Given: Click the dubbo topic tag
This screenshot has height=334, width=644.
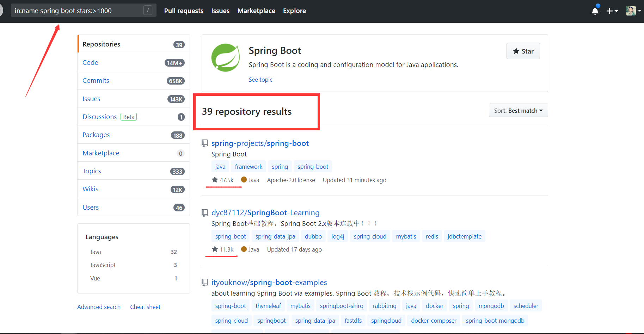Looking at the screenshot, I should point(313,236).
